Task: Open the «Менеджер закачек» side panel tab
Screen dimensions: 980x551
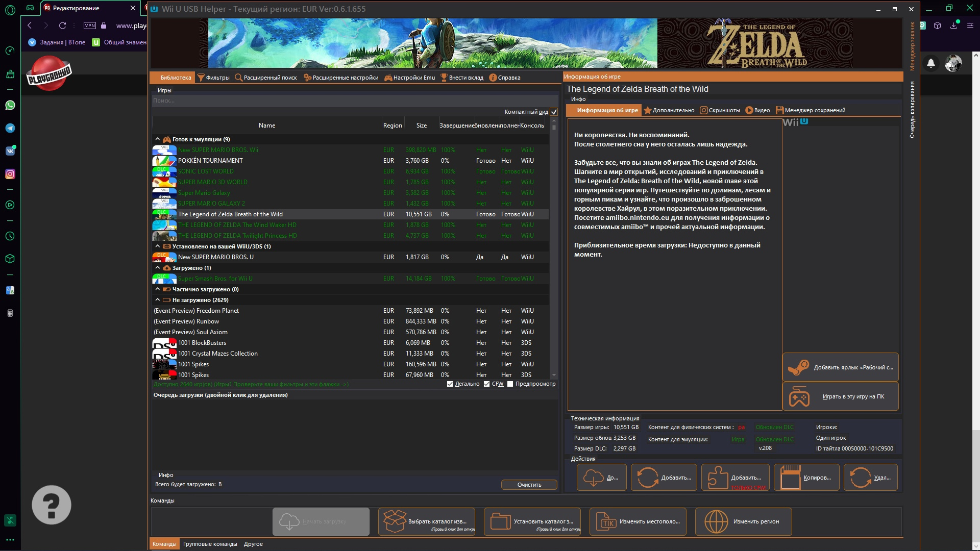Action: (x=912, y=46)
